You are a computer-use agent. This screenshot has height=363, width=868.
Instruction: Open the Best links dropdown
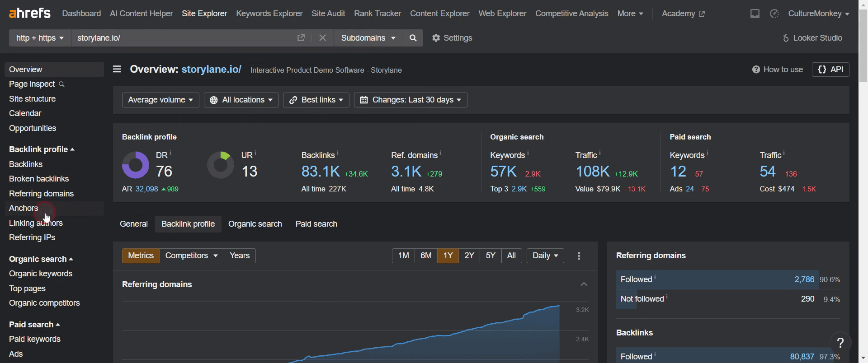(x=316, y=100)
